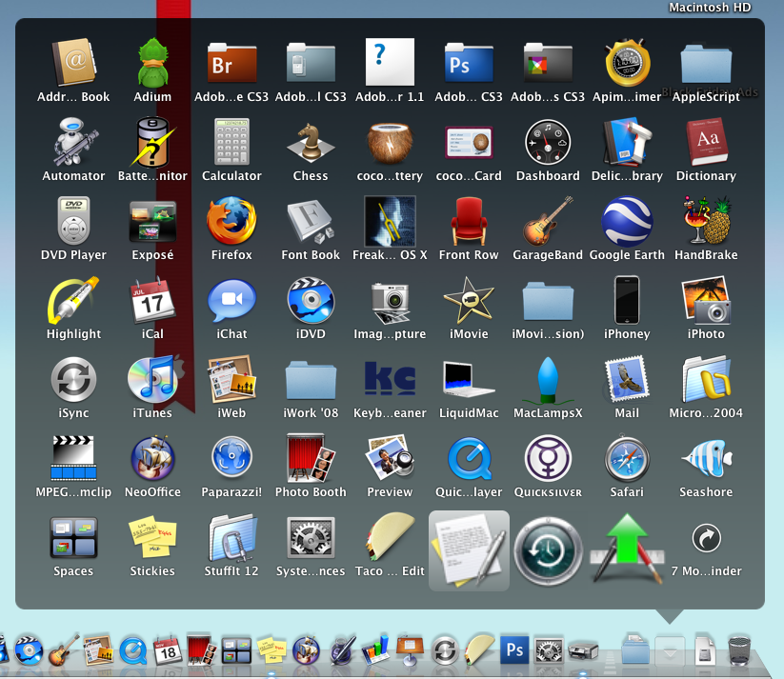Image resolution: width=784 pixels, height=679 pixels.
Task: Open the coconut battery icon
Action: pyautogui.click(x=390, y=143)
